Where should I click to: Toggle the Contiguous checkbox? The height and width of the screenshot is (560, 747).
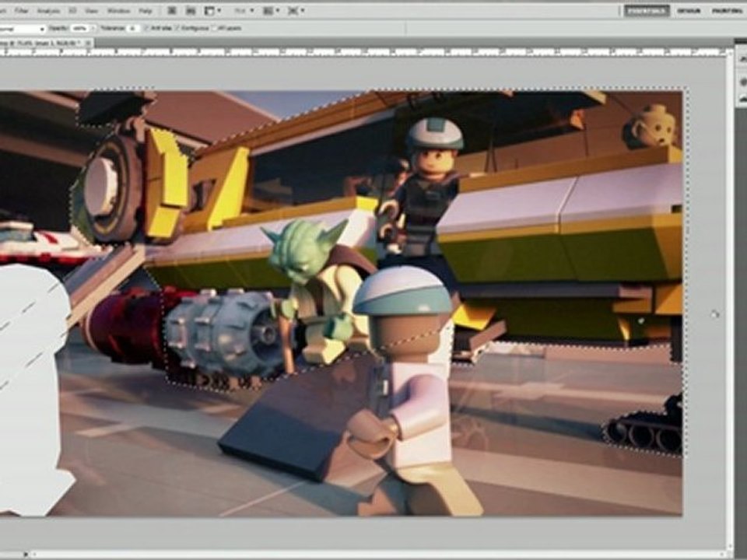177,29
